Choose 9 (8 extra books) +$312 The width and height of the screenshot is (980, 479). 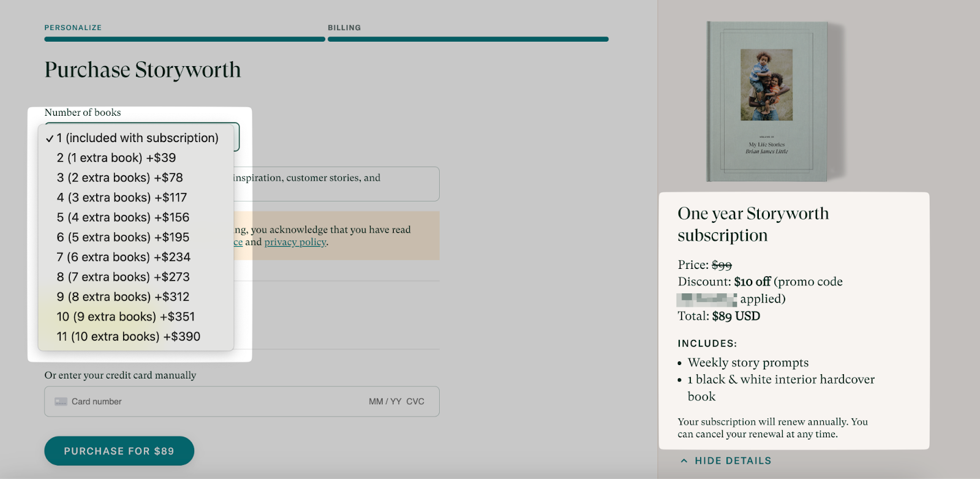coord(123,297)
